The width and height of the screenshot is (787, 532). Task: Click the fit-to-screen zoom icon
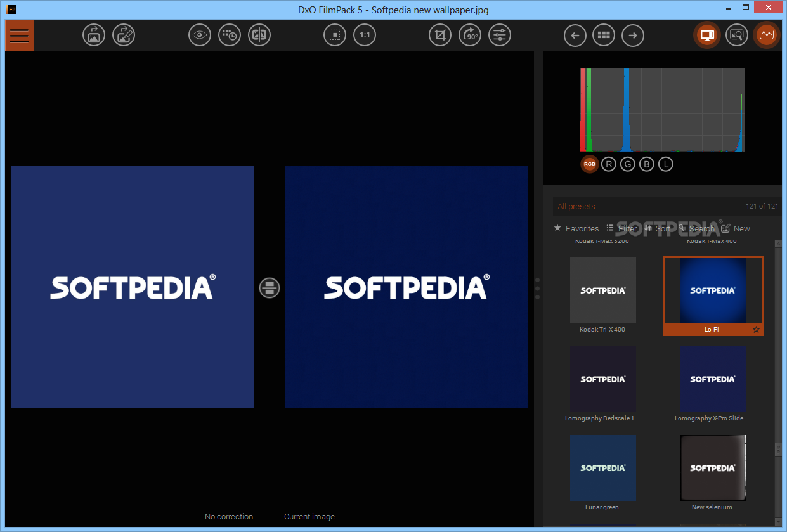click(335, 35)
